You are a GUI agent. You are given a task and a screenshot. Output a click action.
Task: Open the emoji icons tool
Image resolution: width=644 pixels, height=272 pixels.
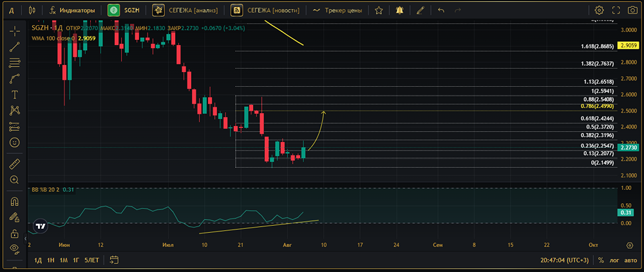[x=15, y=142]
